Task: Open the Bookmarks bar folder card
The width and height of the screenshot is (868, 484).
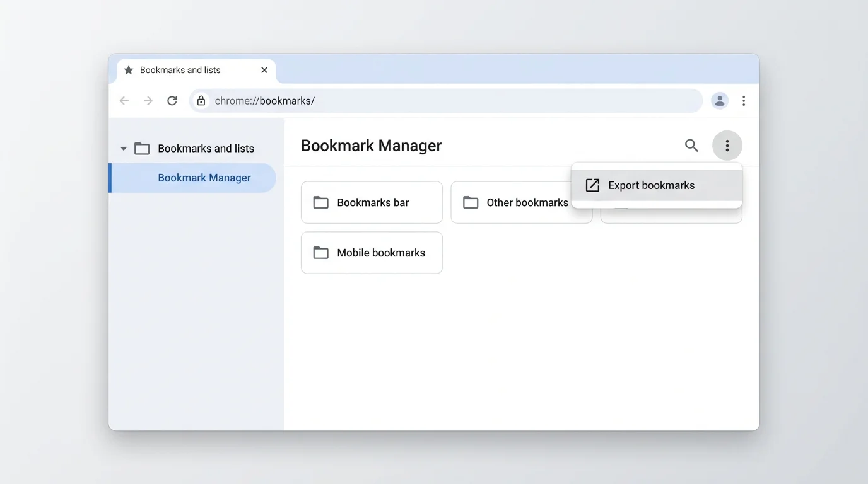Action: (x=372, y=202)
